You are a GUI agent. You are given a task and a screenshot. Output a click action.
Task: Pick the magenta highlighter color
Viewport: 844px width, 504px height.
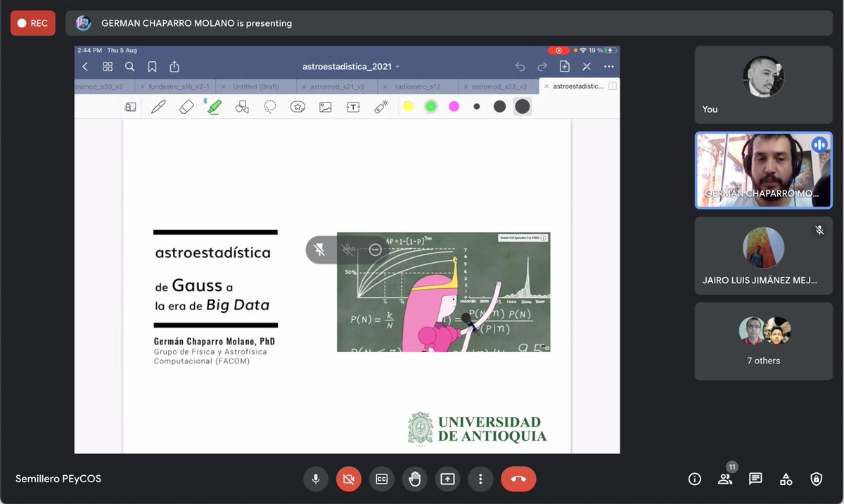[454, 106]
